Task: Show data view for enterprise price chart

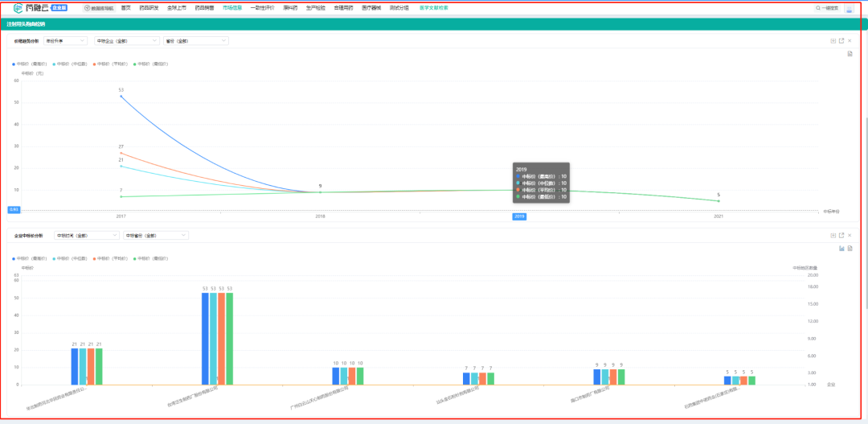Action: (850, 249)
